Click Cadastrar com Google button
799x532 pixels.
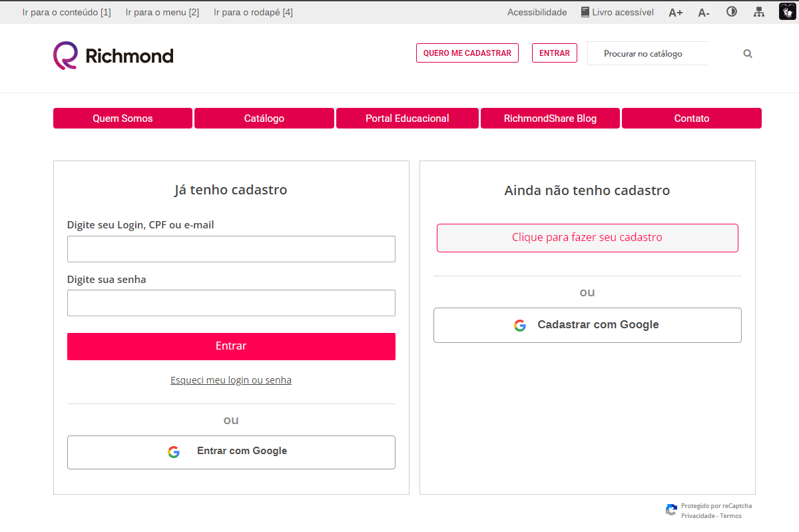(587, 325)
